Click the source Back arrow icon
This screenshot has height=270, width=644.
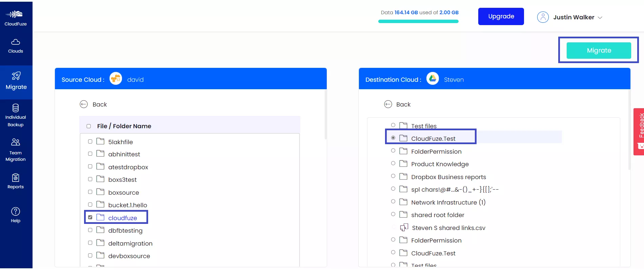(x=84, y=104)
